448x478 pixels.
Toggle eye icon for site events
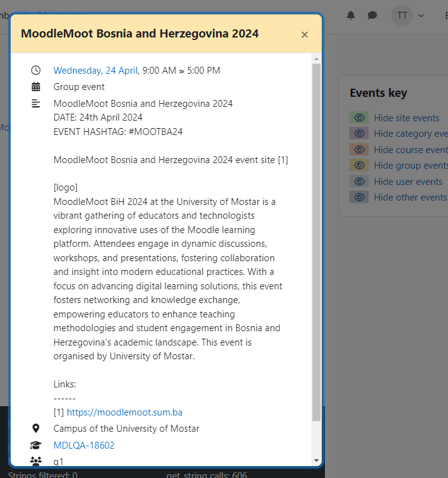[x=359, y=117]
